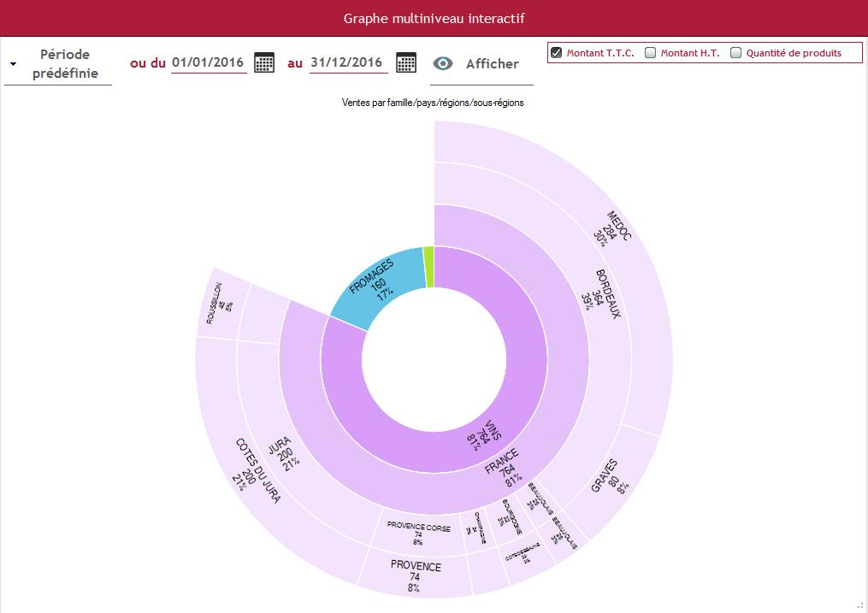
Task: Open the end date calendar picker
Action: [405, 62]
